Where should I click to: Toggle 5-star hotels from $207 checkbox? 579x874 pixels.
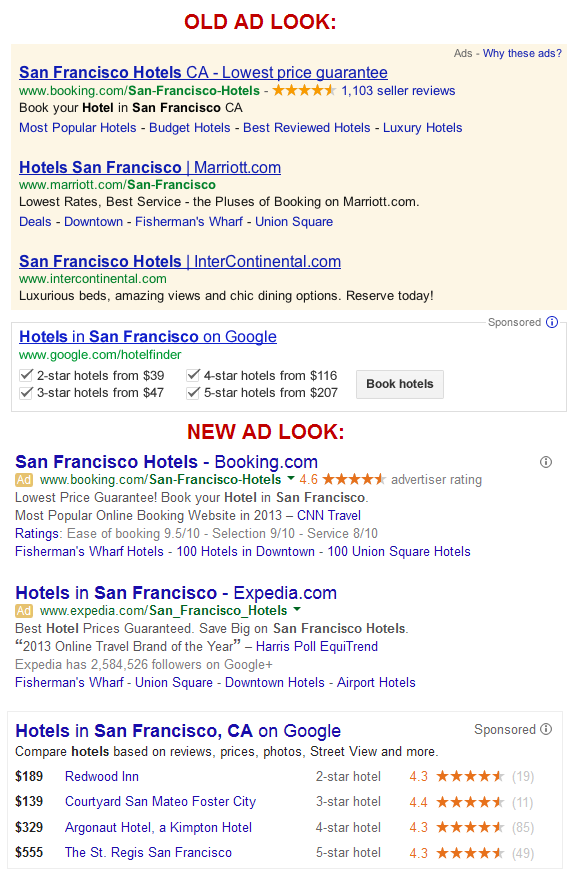[193, 393]
